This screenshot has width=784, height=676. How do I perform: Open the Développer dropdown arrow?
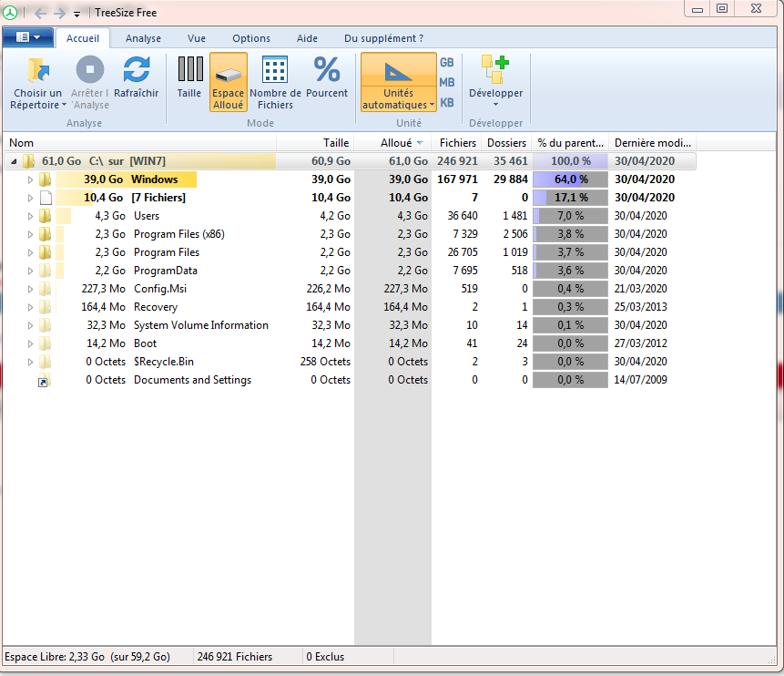point(496,105)
